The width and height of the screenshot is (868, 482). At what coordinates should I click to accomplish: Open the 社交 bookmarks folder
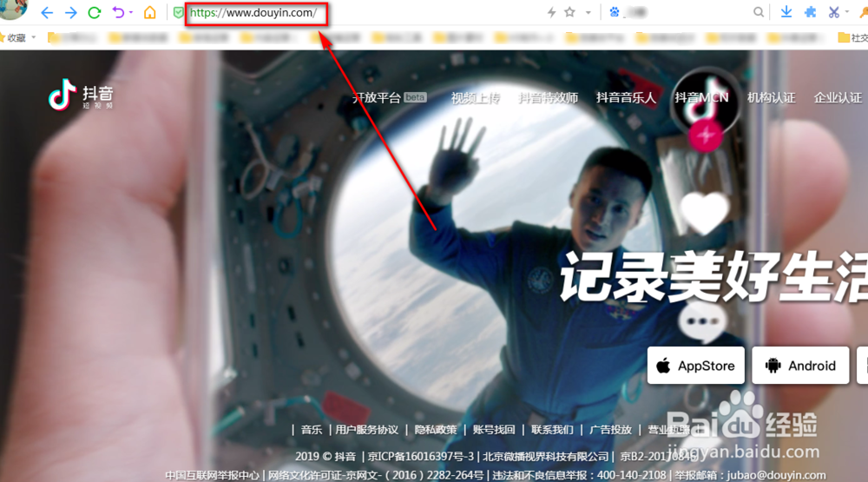[x=853, y=37]
